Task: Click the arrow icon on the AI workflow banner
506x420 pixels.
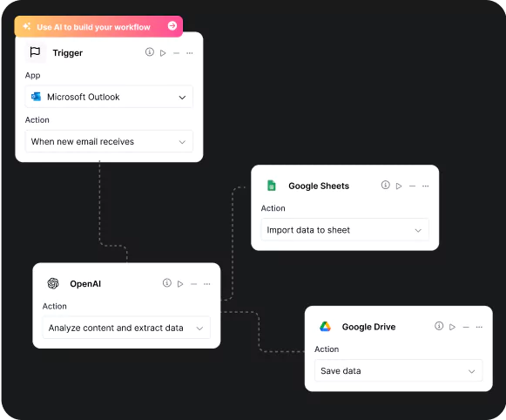Action: pos(172,25)
